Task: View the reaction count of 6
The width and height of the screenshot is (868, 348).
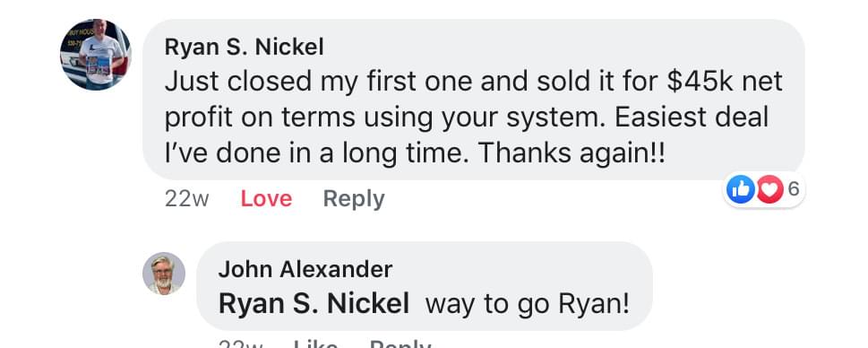Action: pyautogui.click(x=794, y=189)
